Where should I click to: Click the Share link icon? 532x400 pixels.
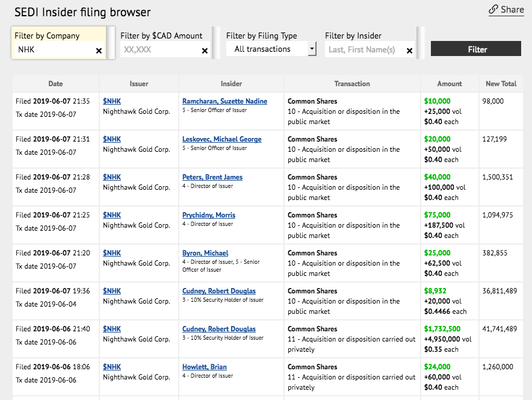point(493,10)
